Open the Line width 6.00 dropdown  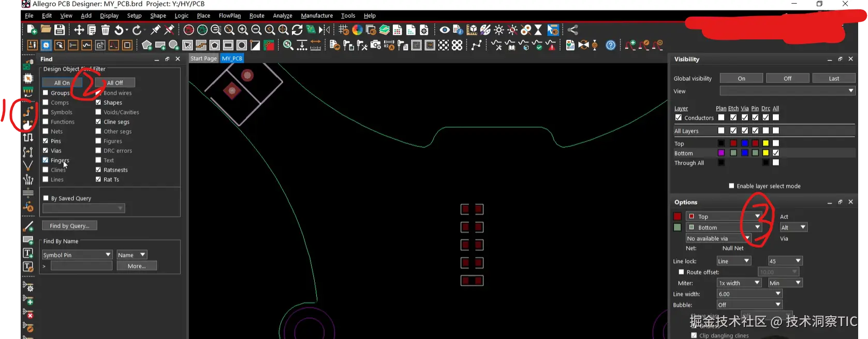749,294
